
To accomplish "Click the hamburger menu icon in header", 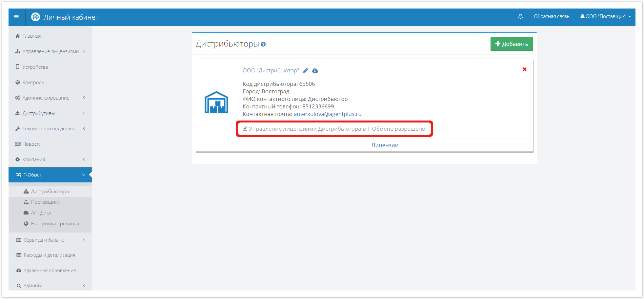I will [x=16, y=17].
